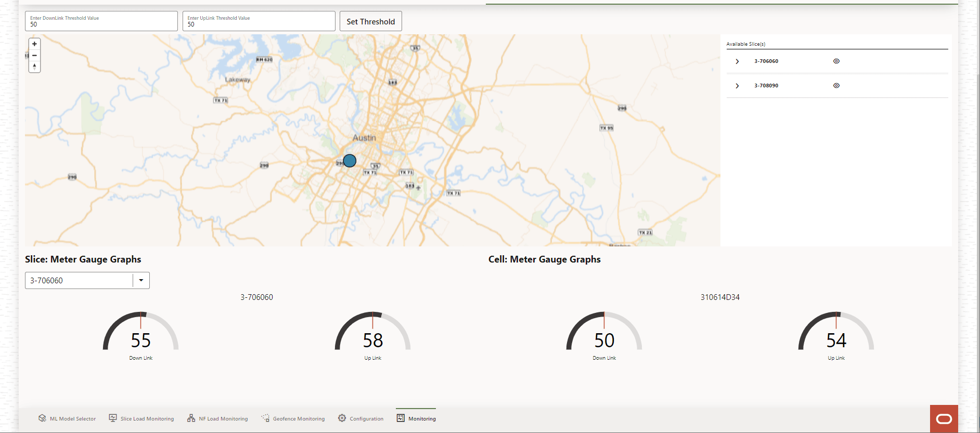Switch to NF Load Monitoring tab
The height and width of the screenshot is (433, 980).
[217, 418]
